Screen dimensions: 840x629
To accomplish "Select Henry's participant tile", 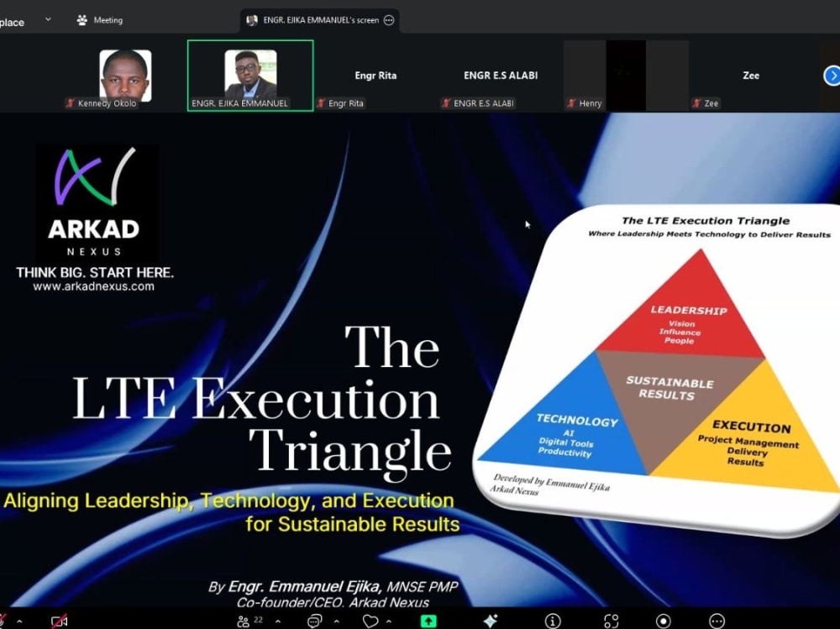I will (626, 76).
